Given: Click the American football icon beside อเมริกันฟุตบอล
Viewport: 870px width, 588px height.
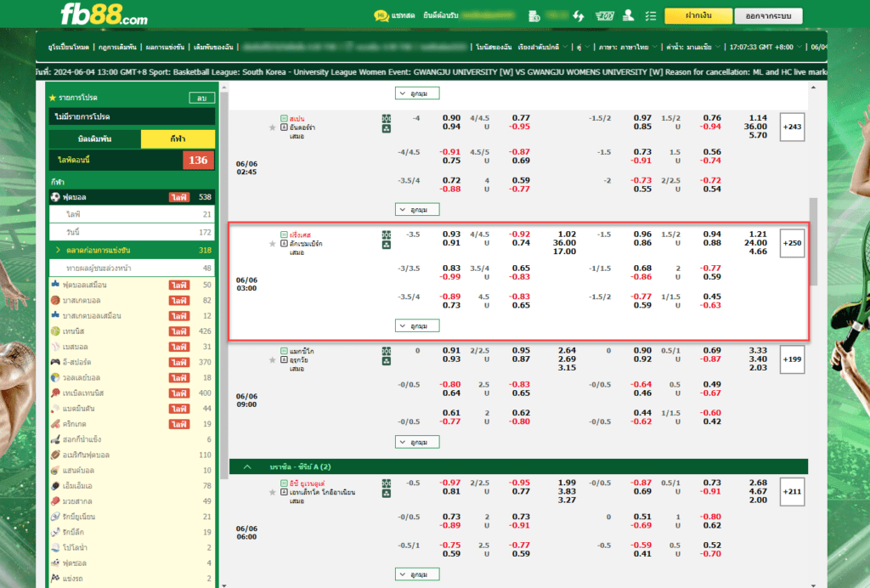Looking at the screenshot, I should click(x=55, y=455).
